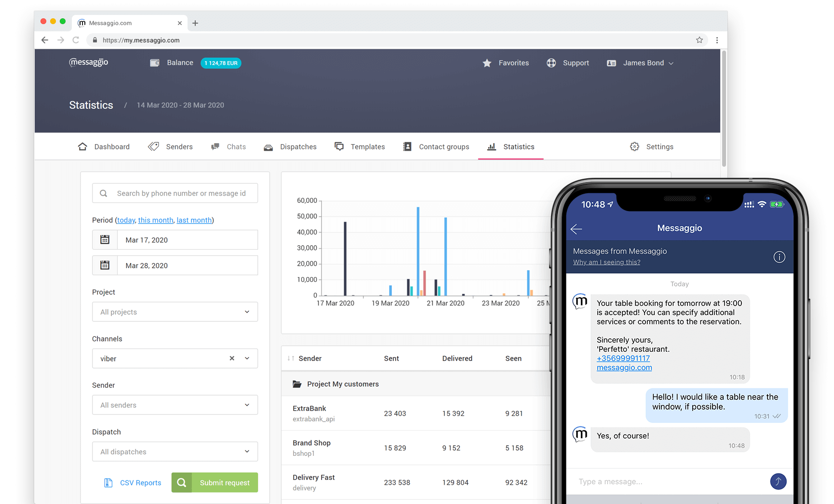This screenshot has height=504, width=834.
Task: Click the Project My customers folder icon
Action: click(297, 384)
